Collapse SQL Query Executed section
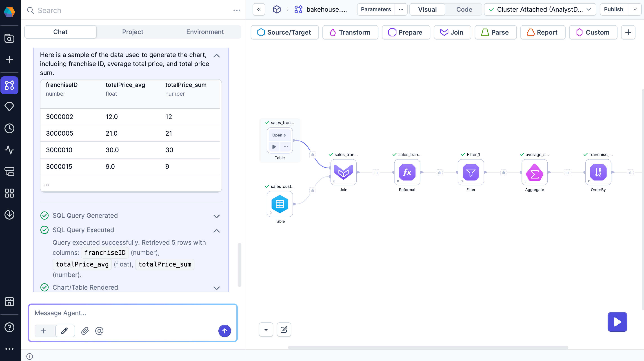Image resolution: width=644 pixels, height=361 pixels. [x=216, y=230]
